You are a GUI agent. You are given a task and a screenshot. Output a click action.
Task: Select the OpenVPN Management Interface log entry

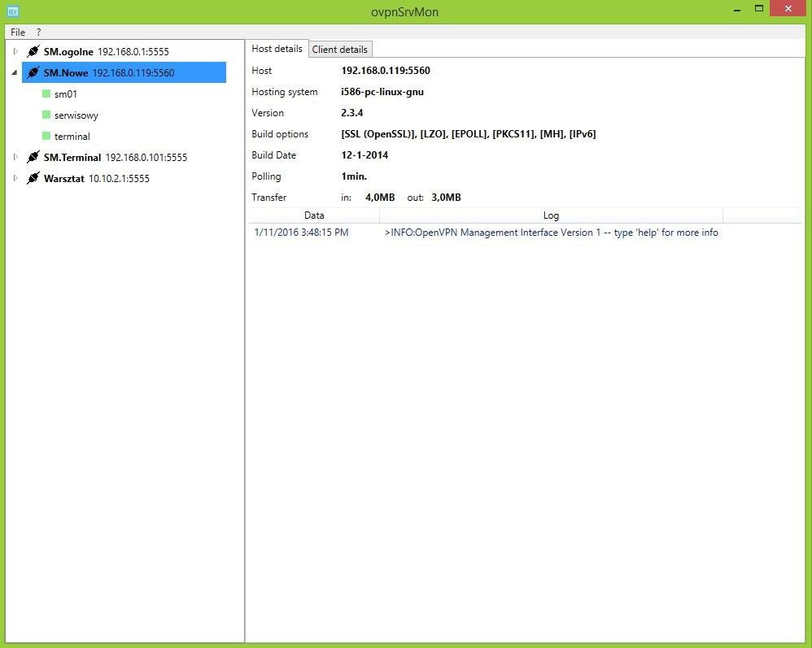click(525, 233)
